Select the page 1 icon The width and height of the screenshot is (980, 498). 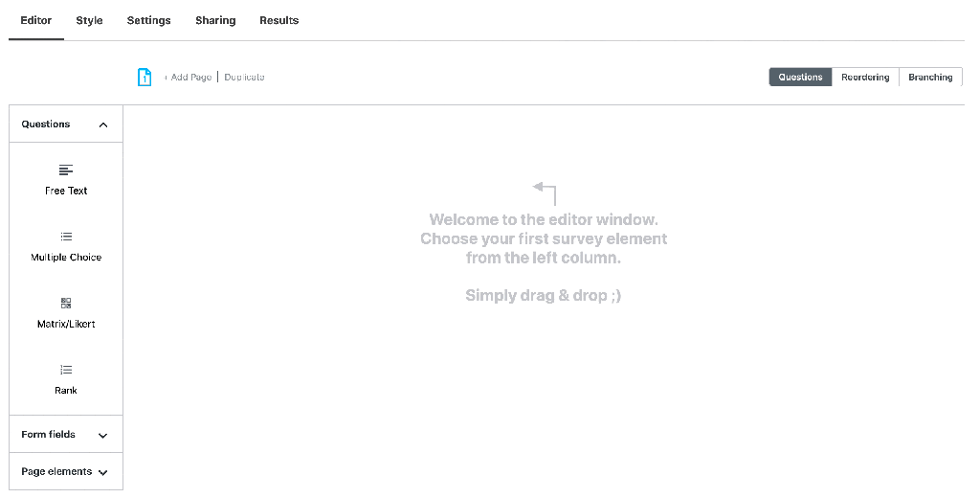[145, 78]
